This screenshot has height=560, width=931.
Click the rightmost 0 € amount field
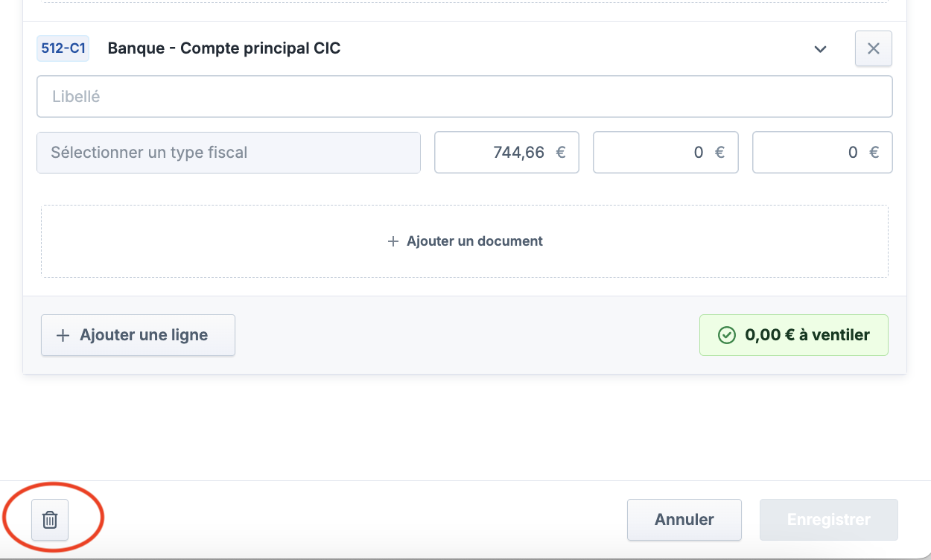click(x=822, y=153)
